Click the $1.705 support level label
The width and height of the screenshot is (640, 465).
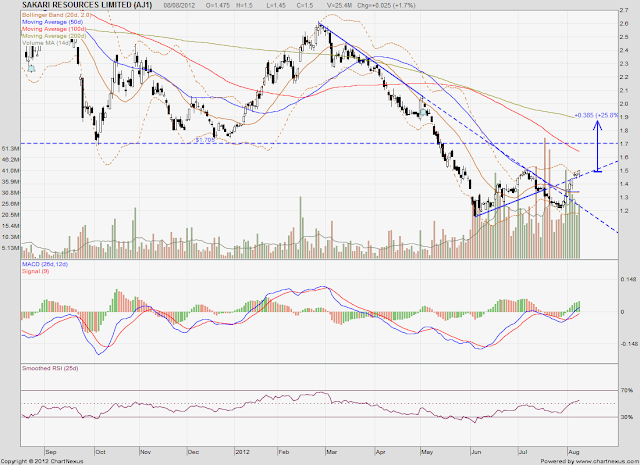[x=205, y=140]
